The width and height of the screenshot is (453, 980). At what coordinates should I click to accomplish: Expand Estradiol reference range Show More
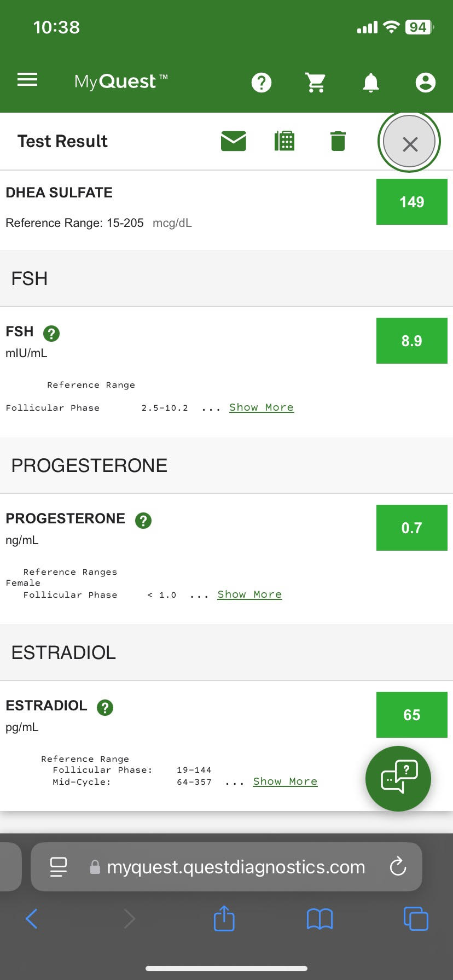[x=285, y=781]
